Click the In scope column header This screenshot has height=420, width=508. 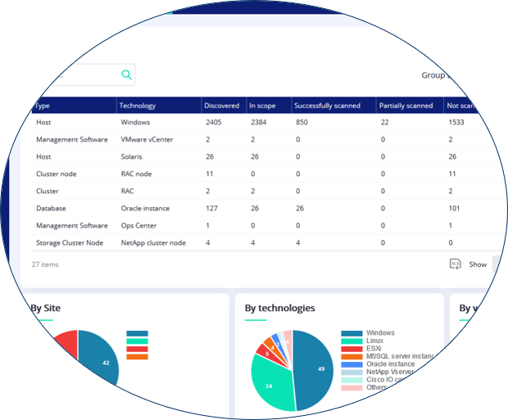(264, 106)
